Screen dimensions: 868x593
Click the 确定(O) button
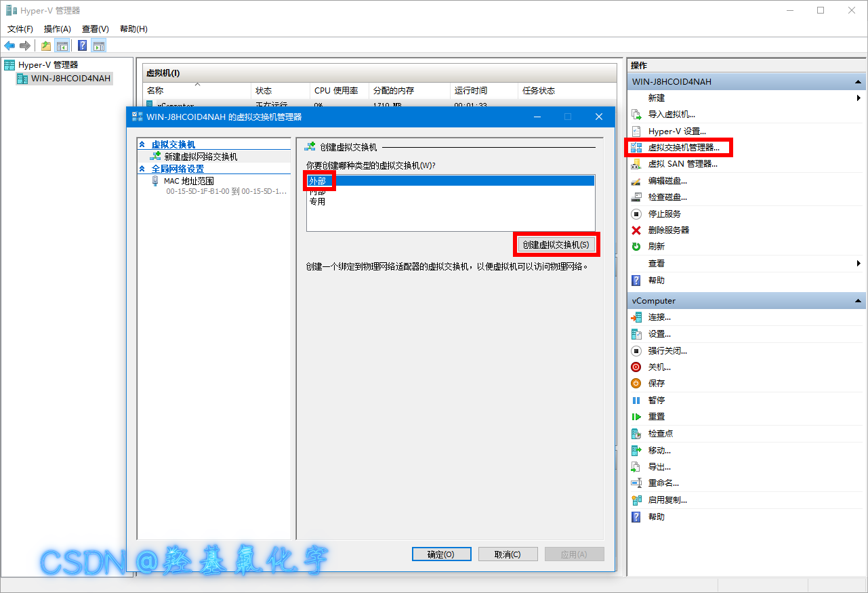pos(441,554)
